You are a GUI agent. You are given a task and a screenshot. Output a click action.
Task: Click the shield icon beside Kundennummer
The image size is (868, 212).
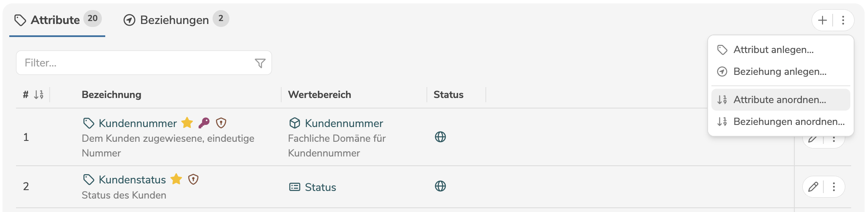pyautogui.click(x=221, y=123)
